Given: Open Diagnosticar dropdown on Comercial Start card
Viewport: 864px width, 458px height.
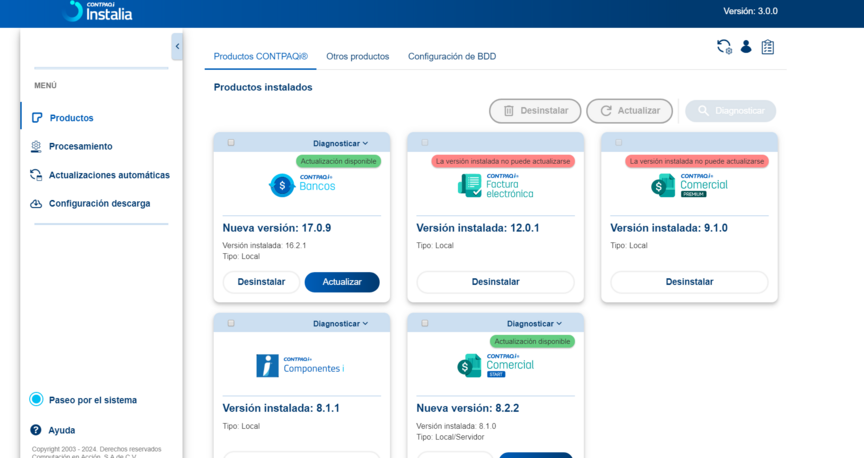Looking at the screenshot, I should tap(534, 324).
